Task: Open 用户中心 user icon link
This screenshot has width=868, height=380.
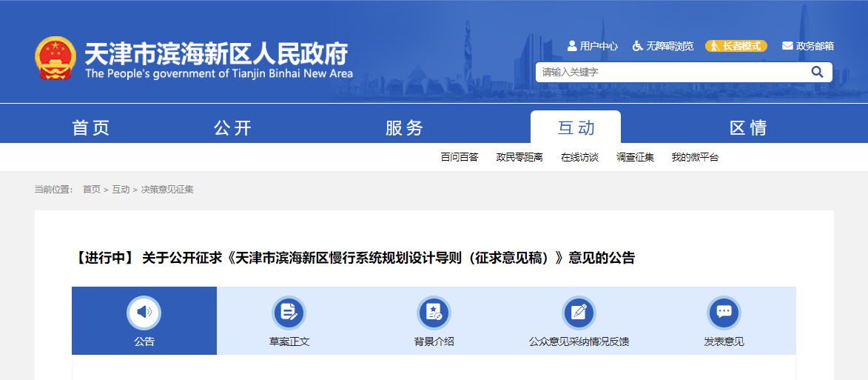Action: [x=592, y=46]
